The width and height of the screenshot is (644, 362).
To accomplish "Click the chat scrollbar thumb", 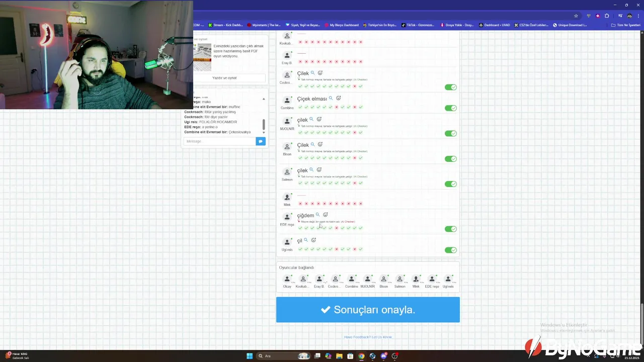I will [264, 124].
